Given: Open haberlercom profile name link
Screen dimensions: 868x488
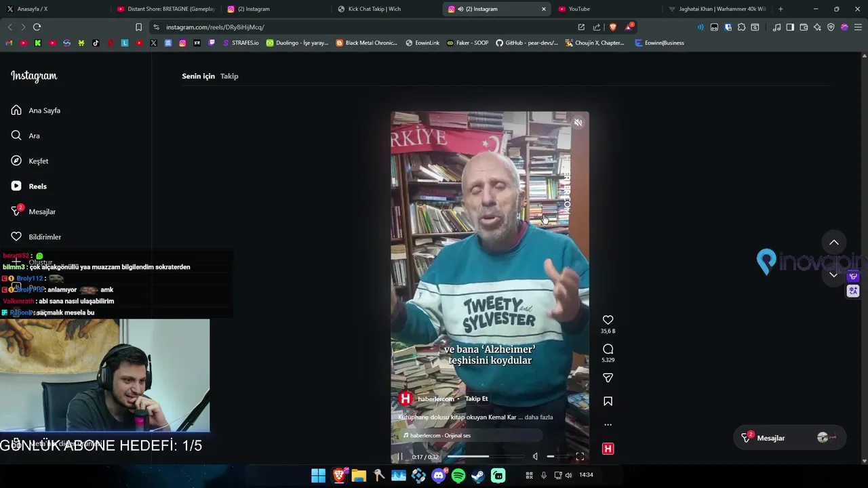Looking at the screenshot, I should point(435,399).
